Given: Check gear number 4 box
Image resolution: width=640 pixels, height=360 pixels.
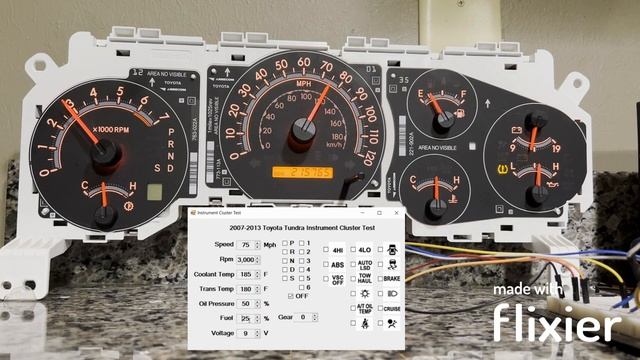Looking at the screenshot, I should click(302, 269).
